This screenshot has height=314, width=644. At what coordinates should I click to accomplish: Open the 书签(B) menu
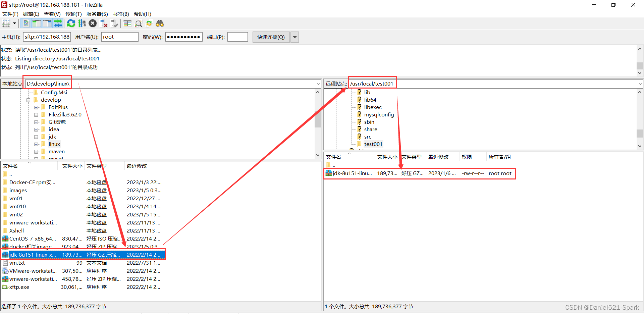121,14
